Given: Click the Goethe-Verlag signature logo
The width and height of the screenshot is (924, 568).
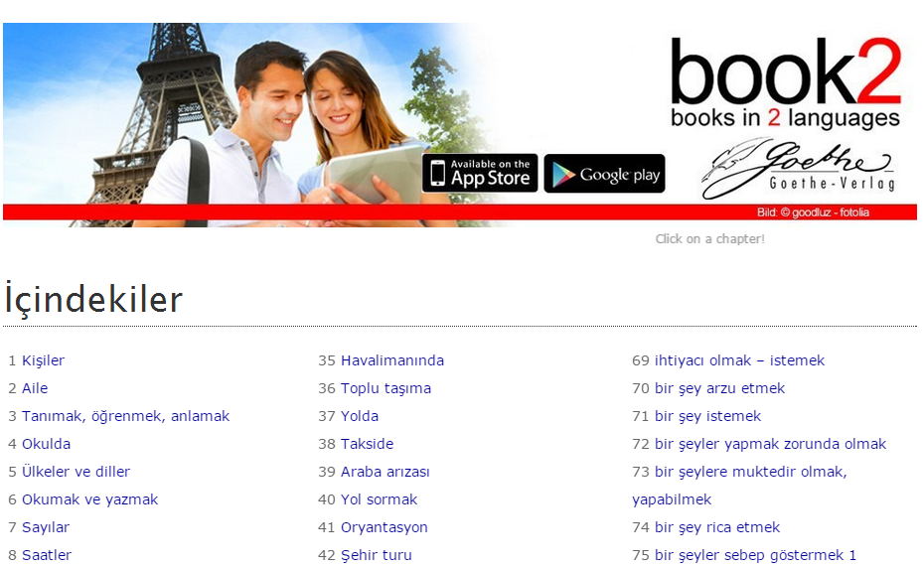Looking at the screenshot, I should click(798, 168).
